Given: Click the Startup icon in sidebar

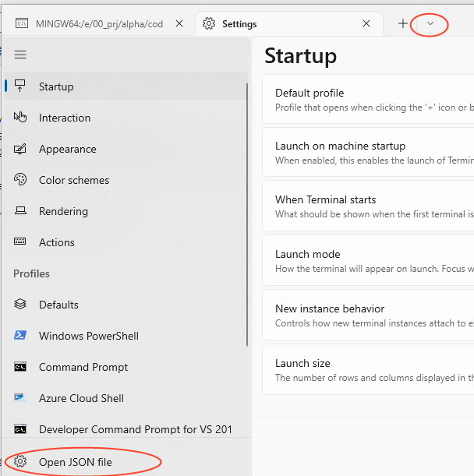Looking at the screenshot, I should (21, 86).
